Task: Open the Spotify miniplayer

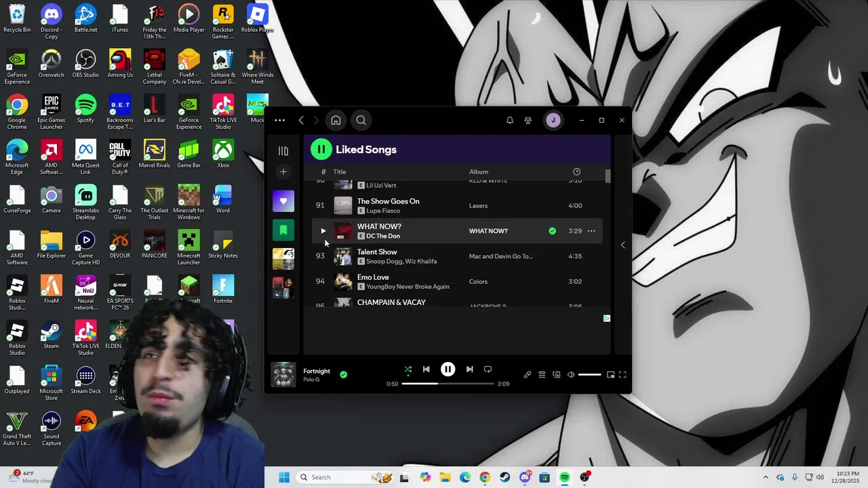Action: [610, 375]
